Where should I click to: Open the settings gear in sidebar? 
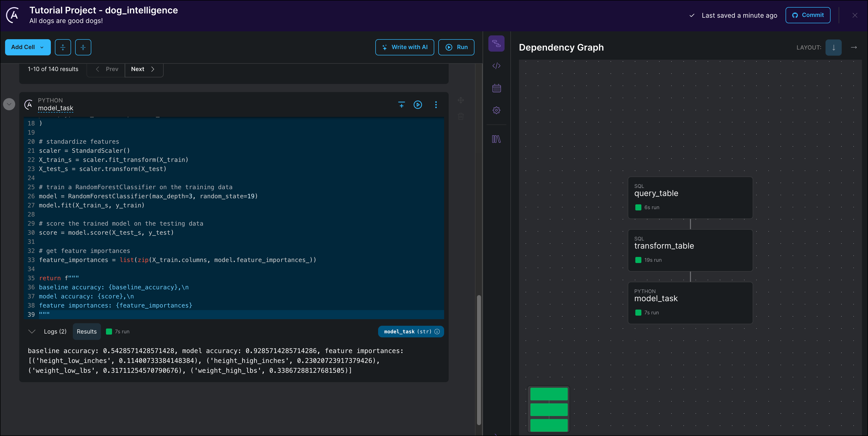[496, 110]
